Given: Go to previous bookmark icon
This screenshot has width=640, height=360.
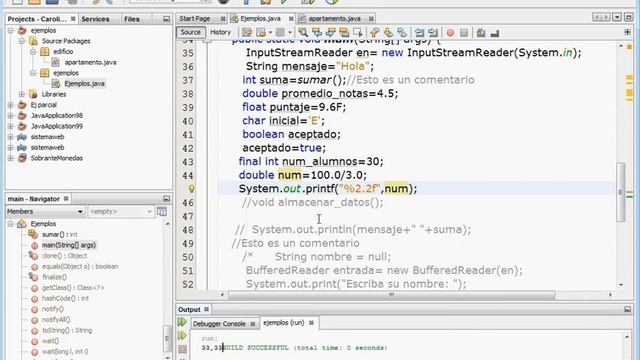Looking at the screenshot, I should 374,32.
